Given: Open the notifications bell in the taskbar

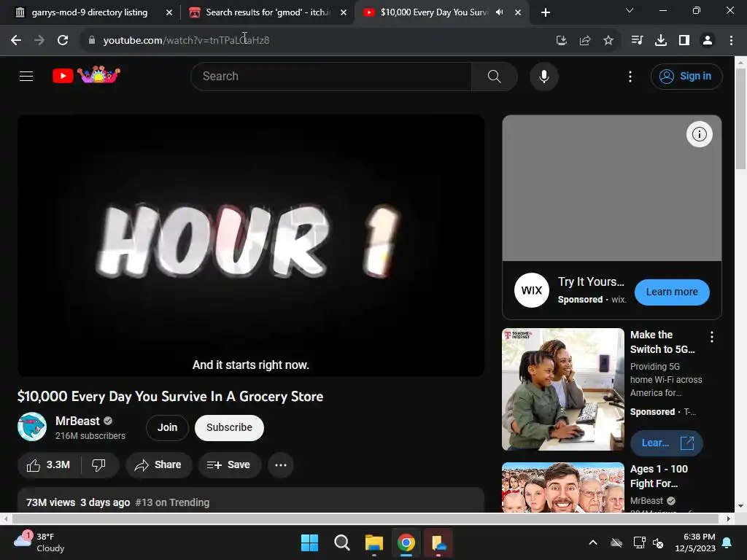Looking at the screenshot, I should coord(727,542).
